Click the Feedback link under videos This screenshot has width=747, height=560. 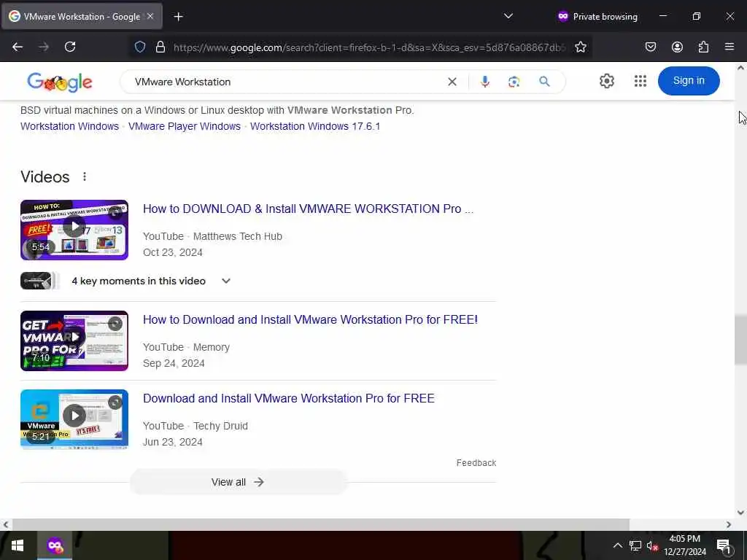pyautogui.click(x=476, y=463)
